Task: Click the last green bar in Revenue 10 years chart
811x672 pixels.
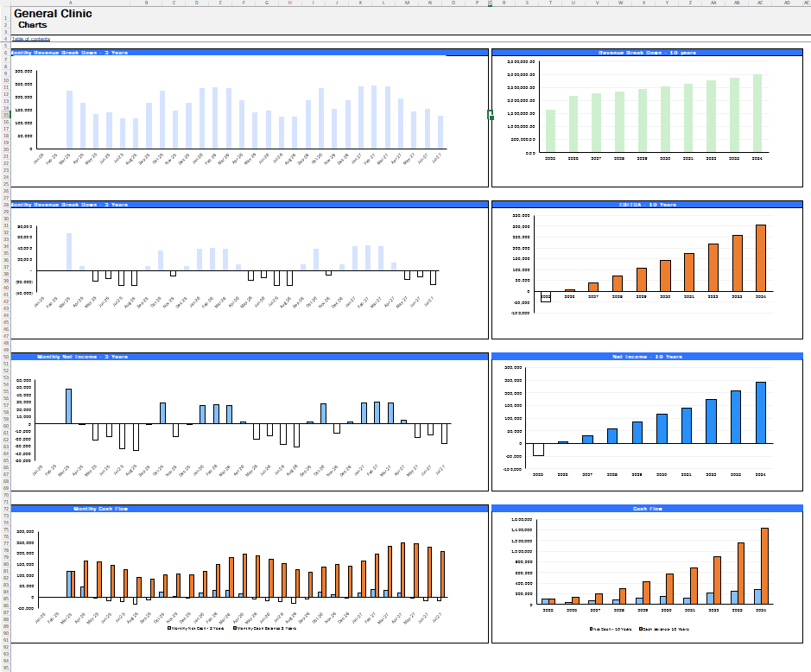Action: coord(757,113)
